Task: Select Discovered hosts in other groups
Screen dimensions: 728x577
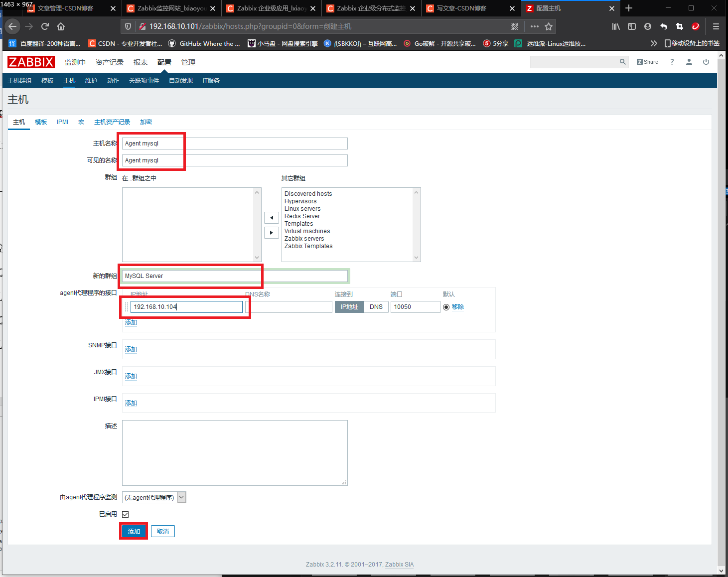Action: click(308, 194)
